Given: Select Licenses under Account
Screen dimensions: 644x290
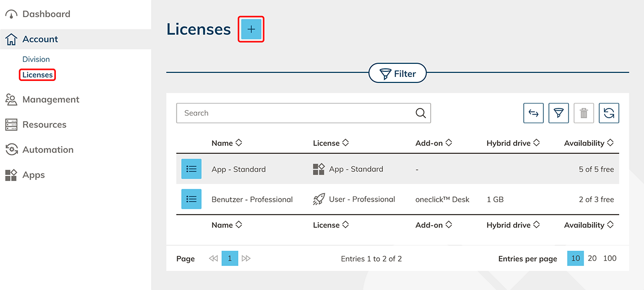Looking at the screenshot, I should pyautogui.click(x=37, y=75).
